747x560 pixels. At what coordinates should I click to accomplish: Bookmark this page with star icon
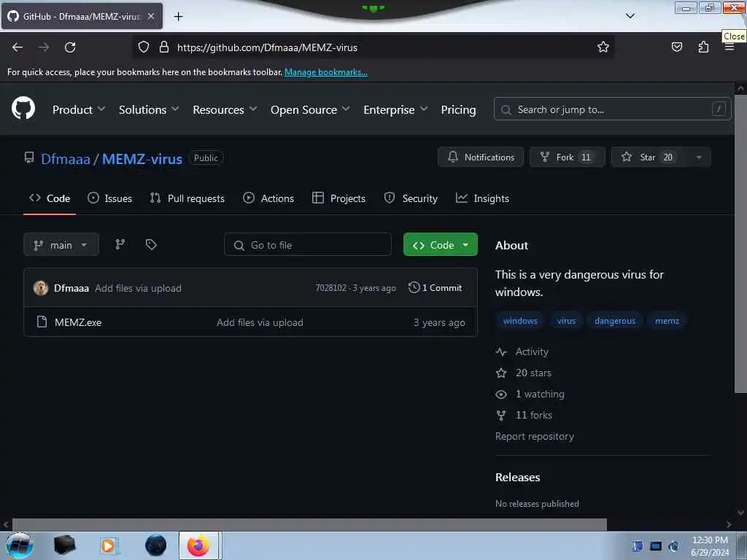coord(603,47)
